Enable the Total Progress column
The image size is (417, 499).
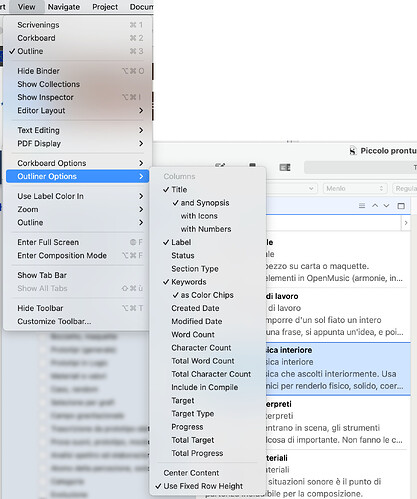(x=197, y=453)
